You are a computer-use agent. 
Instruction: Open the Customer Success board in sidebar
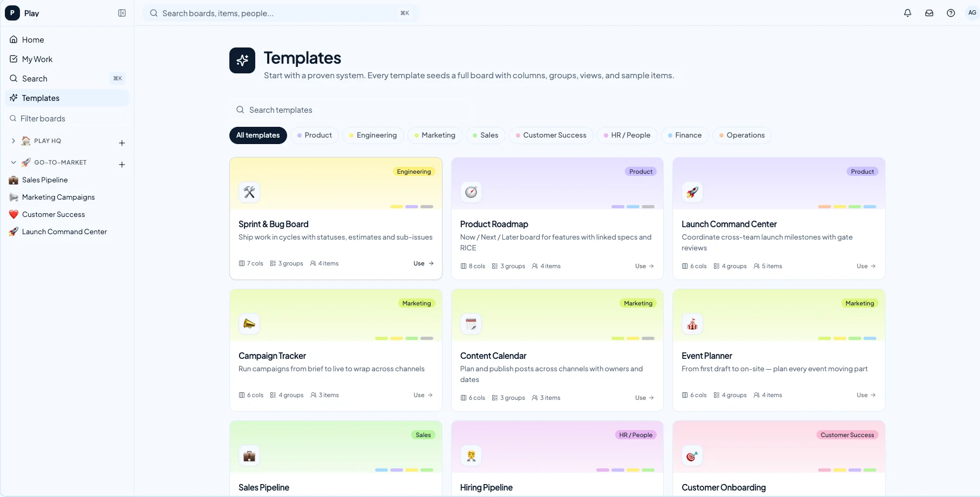tap(67, 214)
